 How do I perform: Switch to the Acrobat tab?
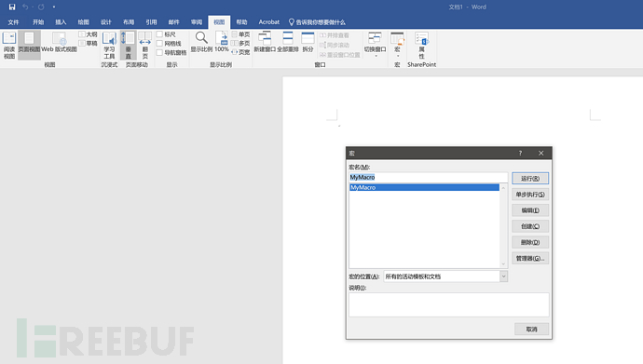tap(269, 22)
